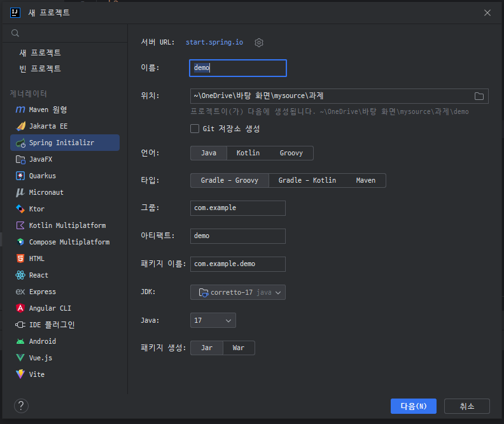The height and width of the screenshot is (424, 504).
Task: Browse location with folder icon
Action: point(479,96)
